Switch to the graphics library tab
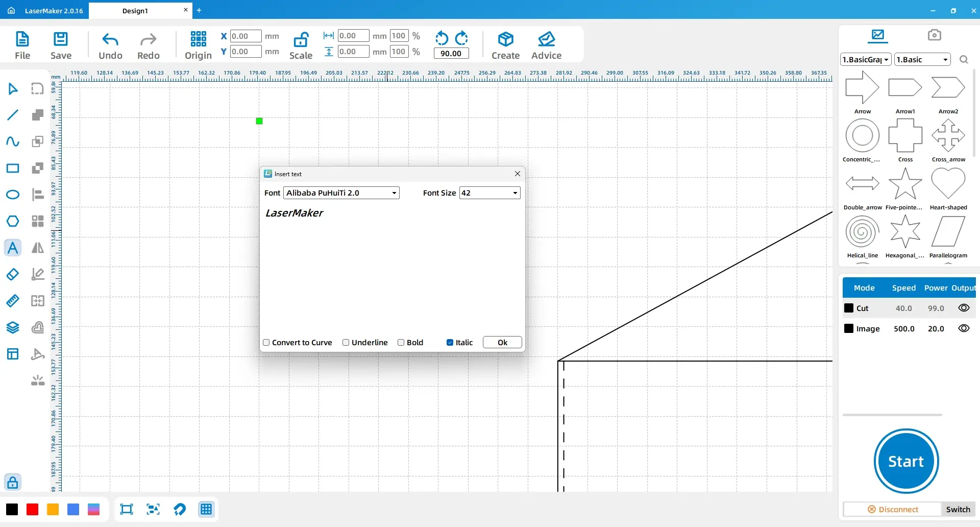Viewport: 980px width, 527px height. [878, 35]
